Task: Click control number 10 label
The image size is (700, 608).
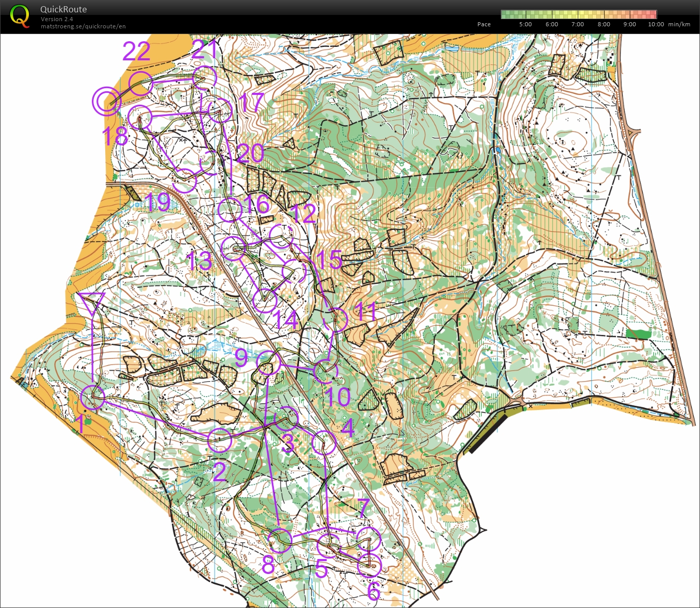Action: click(x=338, y=397)
